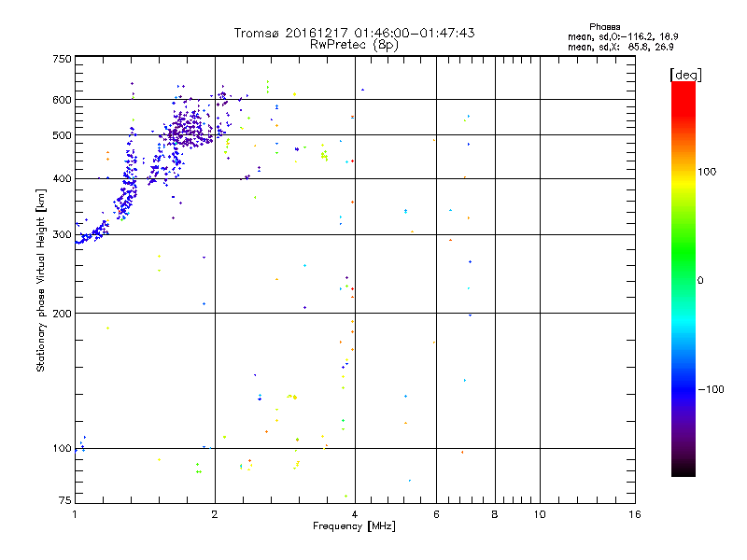Click the '100' colorbar tick label
The height and width of the screenshot is (560, 747).
pos(707,172)
